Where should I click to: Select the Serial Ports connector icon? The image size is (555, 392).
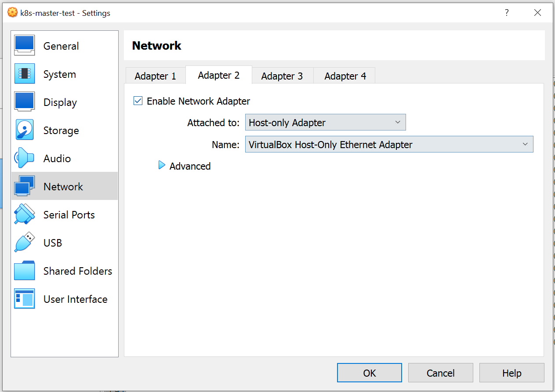point(25,214)
